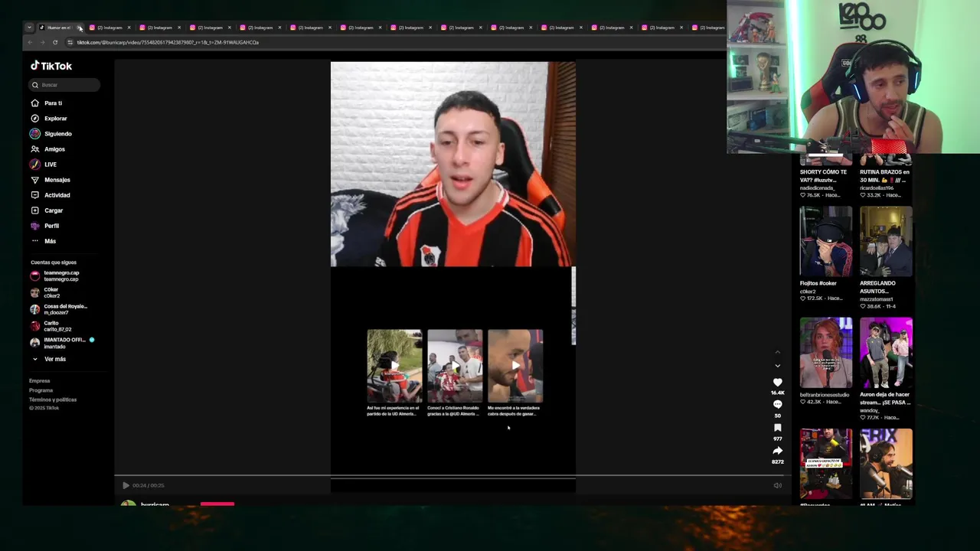Play the paused video
This screenshot has height=551, width=980.
126,485
